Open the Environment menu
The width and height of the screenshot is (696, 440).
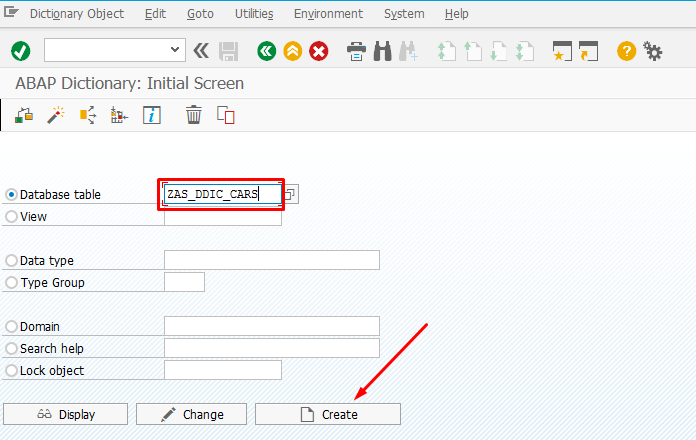point(328,14)
